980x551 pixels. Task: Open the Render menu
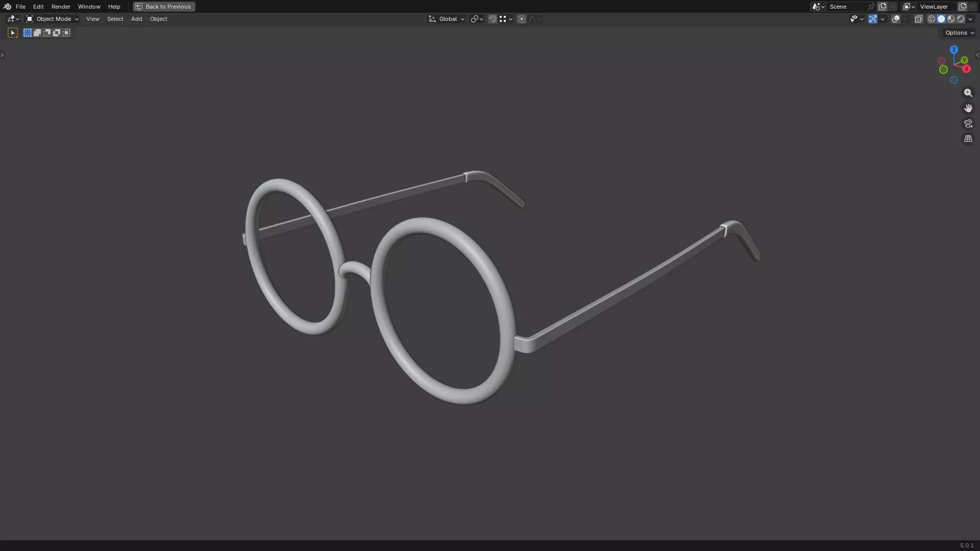pyautogui.click(x=61, y=7)
